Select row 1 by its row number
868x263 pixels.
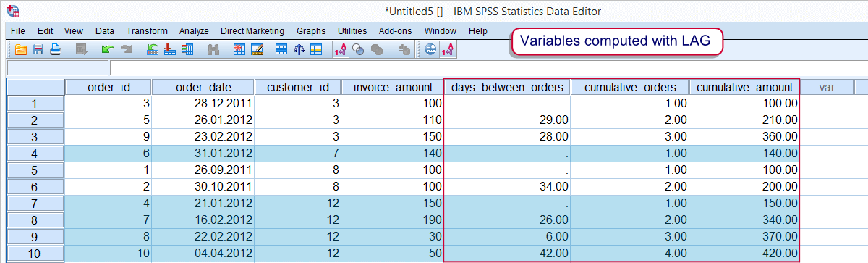[35, 104]
